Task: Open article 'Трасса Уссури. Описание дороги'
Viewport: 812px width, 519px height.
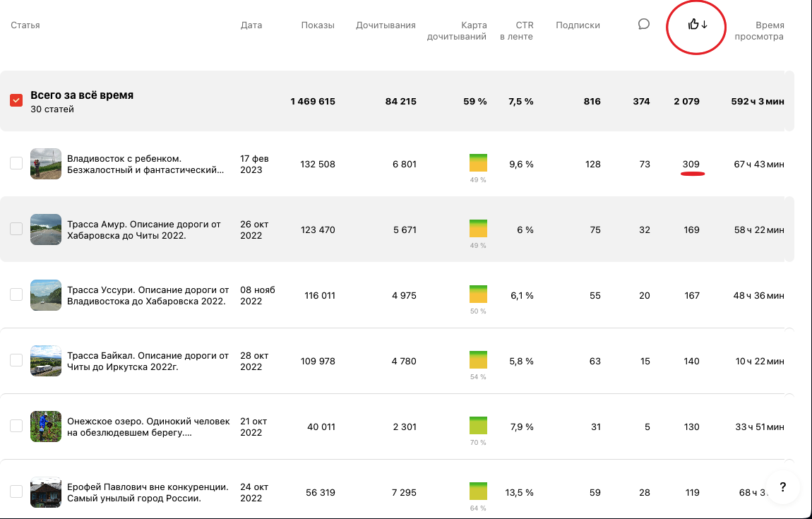Action: (148, 295)
